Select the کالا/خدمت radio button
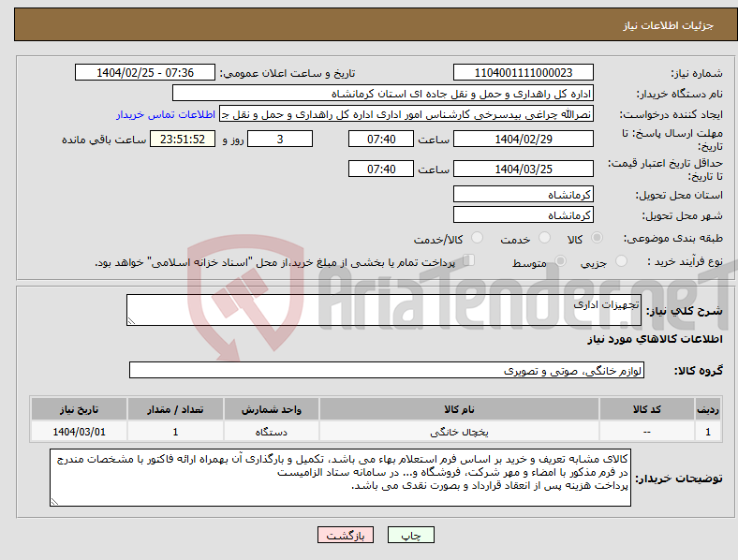 (478, 238)
